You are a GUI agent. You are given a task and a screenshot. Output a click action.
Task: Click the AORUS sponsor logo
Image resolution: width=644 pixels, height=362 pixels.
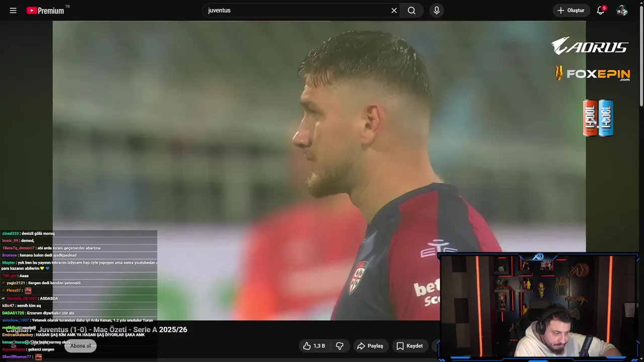[x=590, y=46]
